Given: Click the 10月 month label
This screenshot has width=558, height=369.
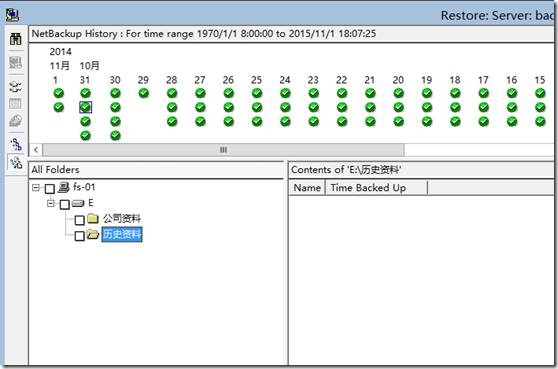Looking at the screenshot, I should click(x=89, y=66).
